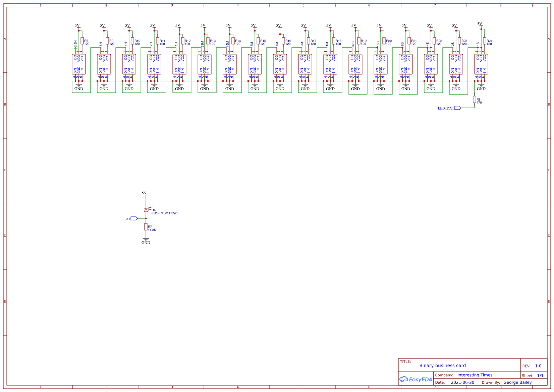554x392 pixels.
Task: Click the EasyEDA logo in the title block
Action: click(x=416, y=379)
